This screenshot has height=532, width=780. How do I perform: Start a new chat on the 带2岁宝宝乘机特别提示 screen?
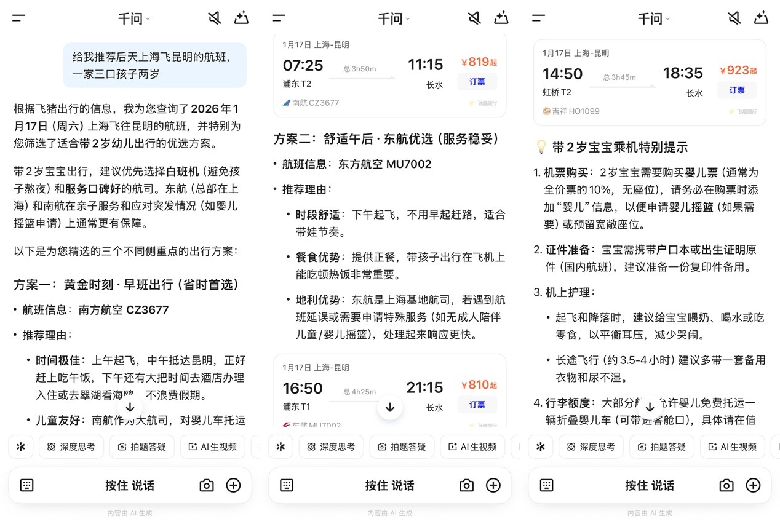pyautogui.click(x=761, y=18)
